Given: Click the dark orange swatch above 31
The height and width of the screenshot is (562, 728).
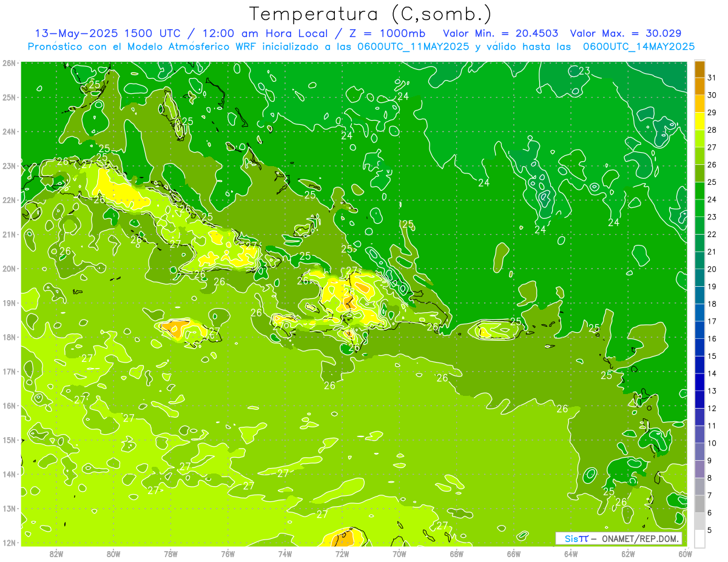Looking at the screenshot, I should click(699, 69).
